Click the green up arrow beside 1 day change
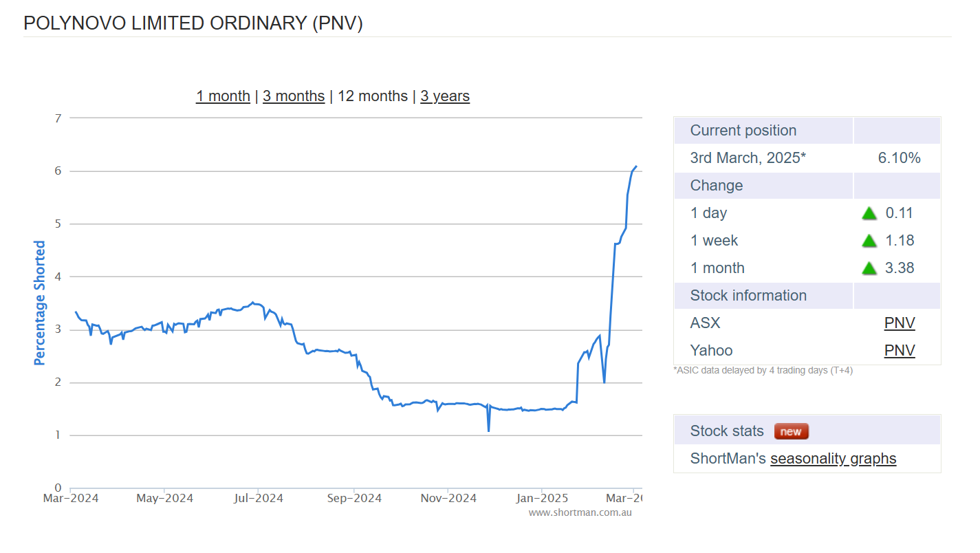The image size is (980, 553). pos(869,213)
